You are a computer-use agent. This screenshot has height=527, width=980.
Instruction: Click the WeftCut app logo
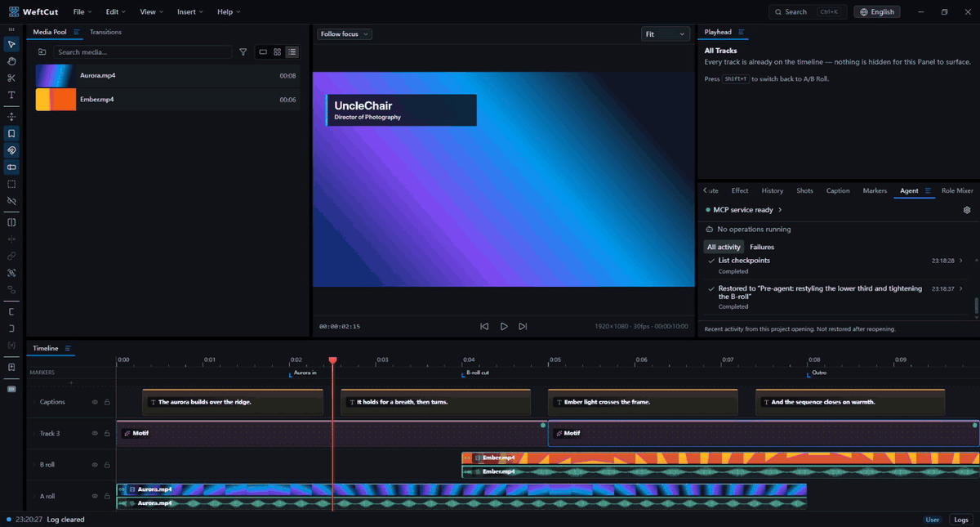(14, 11)
